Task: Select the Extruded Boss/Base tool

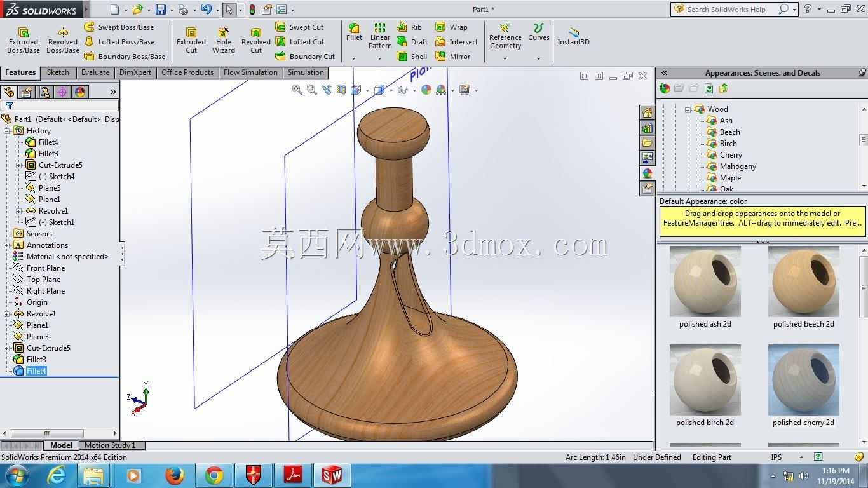Action: pyautogui.click(x=24, y=41)
